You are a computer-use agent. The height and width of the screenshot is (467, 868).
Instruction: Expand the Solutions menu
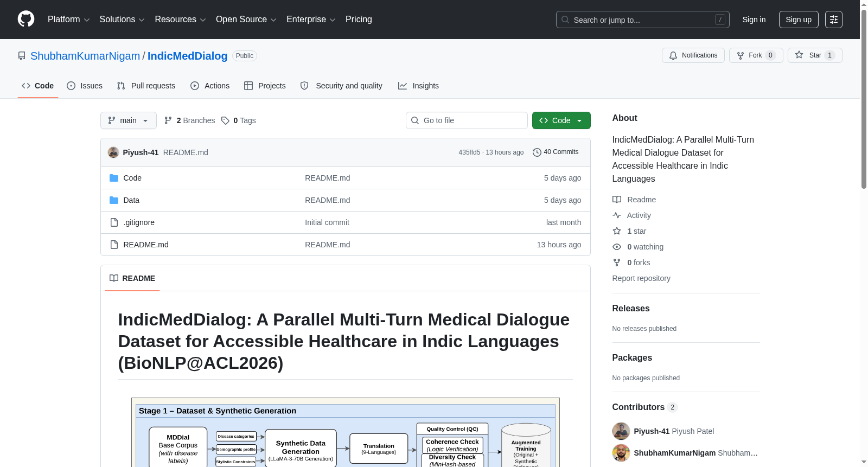point(122,20)
